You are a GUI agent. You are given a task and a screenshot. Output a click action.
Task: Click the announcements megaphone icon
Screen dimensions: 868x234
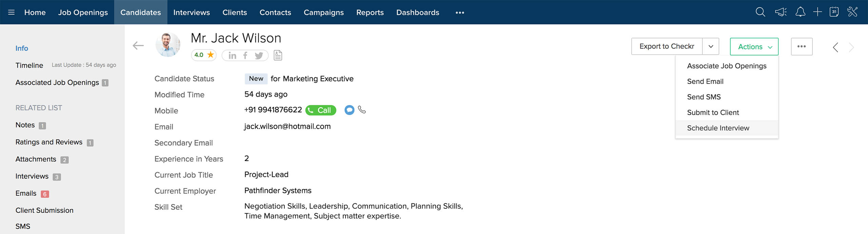tap(781, 12)
